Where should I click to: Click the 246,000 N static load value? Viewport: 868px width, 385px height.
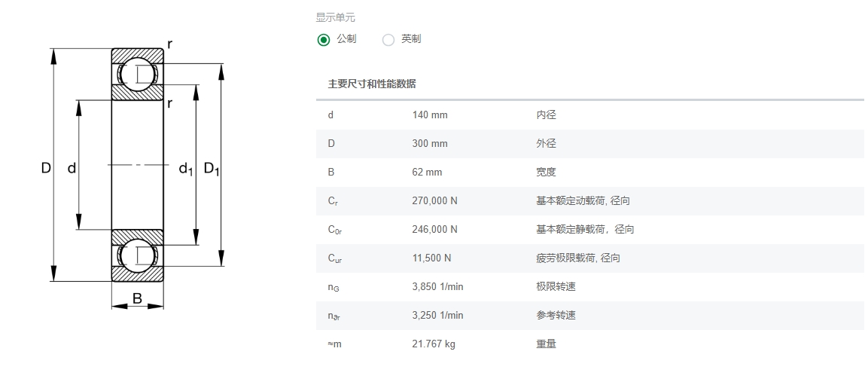click(434, 230)
